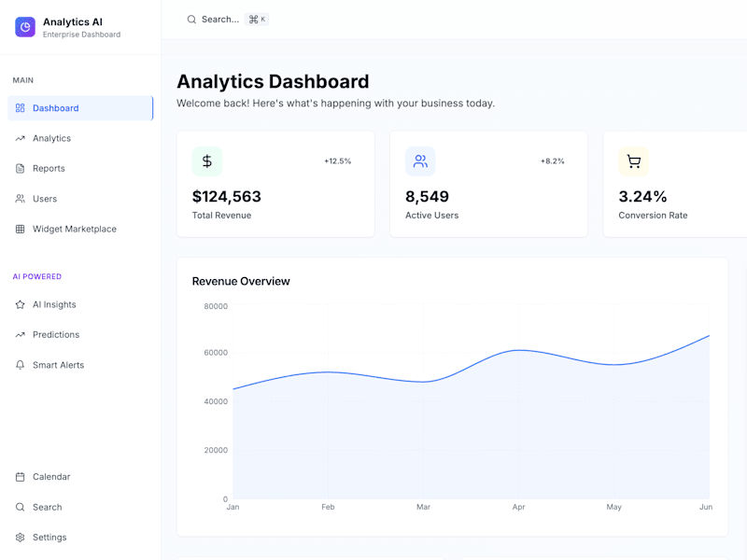The height and width of the screenshot is (560, 747).
Task: Click the Jun label on chart axis
Action: coord(706,507)
